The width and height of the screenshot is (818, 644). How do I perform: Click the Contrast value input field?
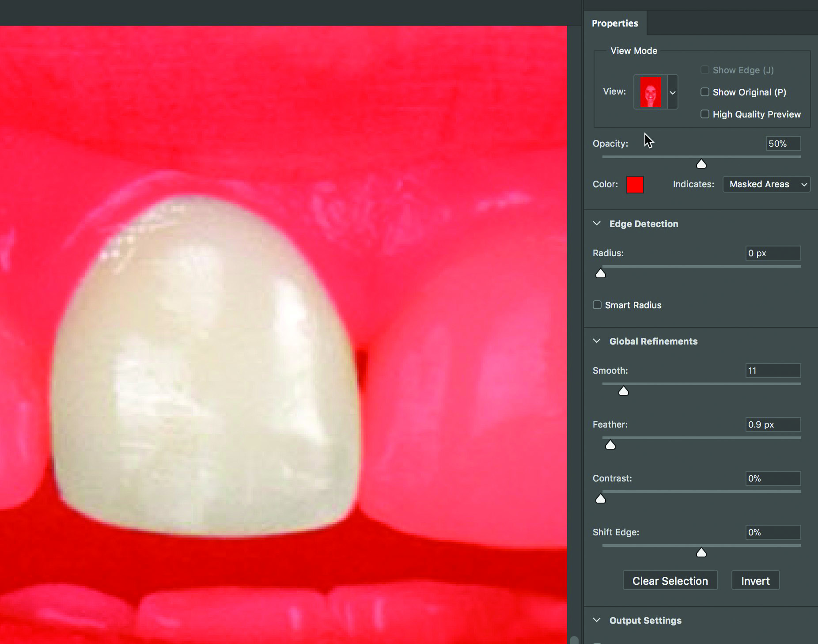click(773, 478)
